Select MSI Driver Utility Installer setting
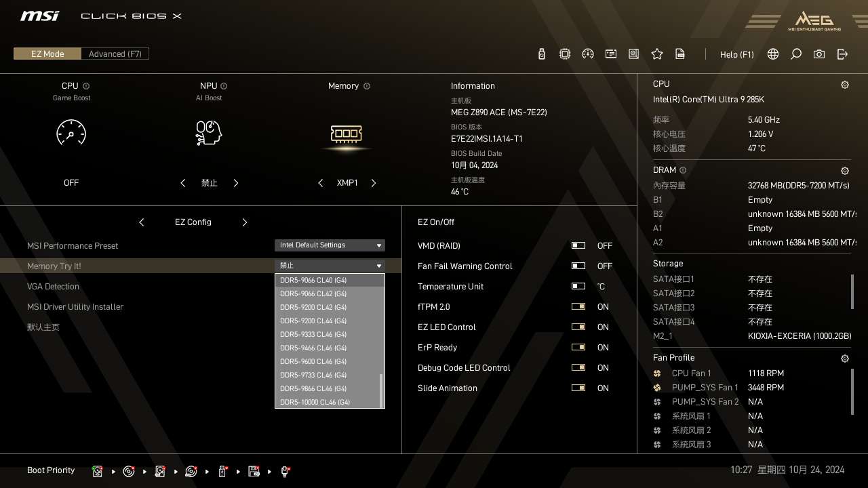This screenshot has width=868, height=488. [75, 307]
